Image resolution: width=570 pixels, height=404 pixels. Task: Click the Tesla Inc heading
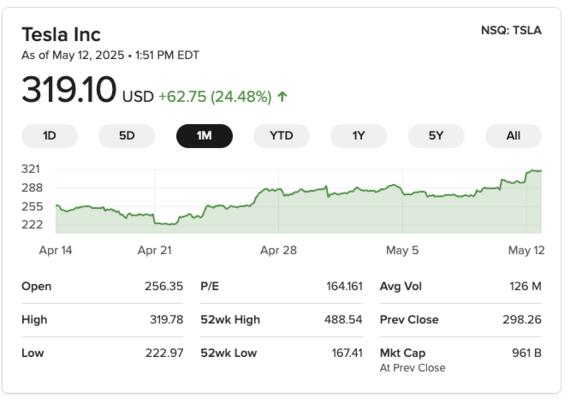(61, 35)
